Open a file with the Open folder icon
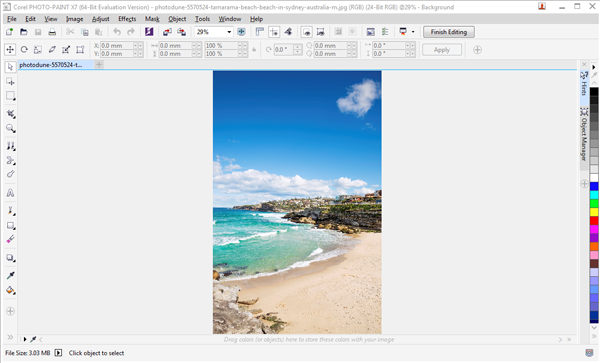The width and height of the screenshot is (600, 363). 24,32
